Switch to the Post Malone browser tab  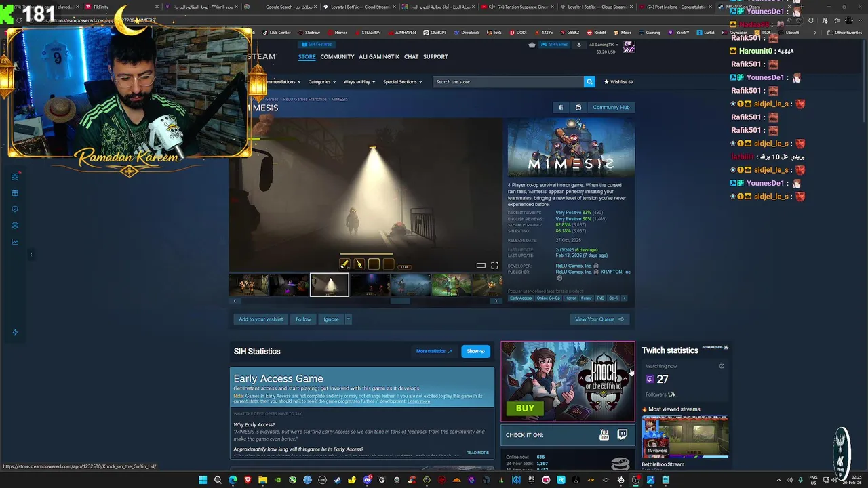676,7
